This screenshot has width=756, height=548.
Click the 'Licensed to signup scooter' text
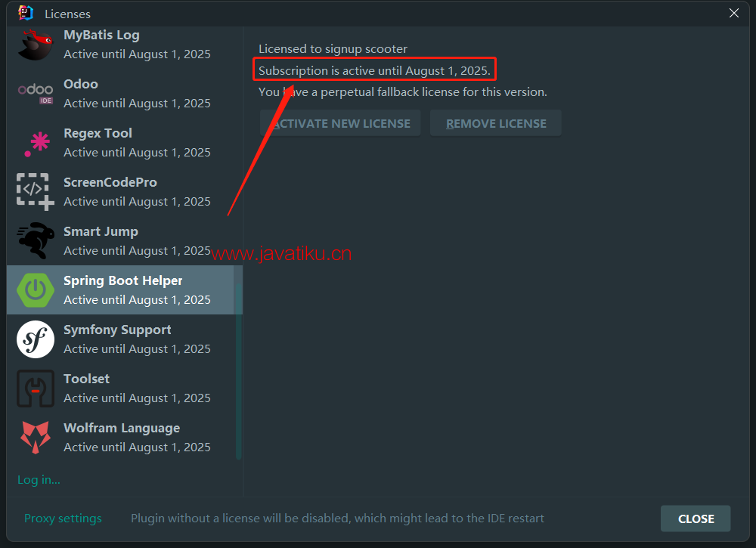click(333, 48)
